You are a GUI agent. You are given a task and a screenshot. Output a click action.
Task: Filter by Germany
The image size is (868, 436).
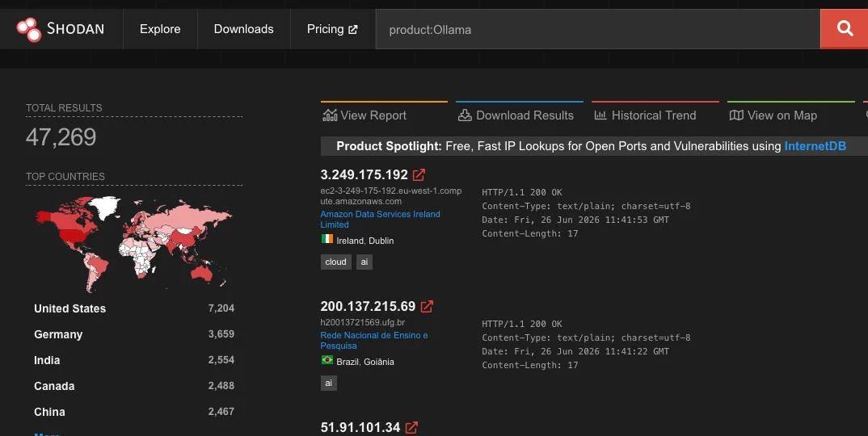click(x=58, y=335)
